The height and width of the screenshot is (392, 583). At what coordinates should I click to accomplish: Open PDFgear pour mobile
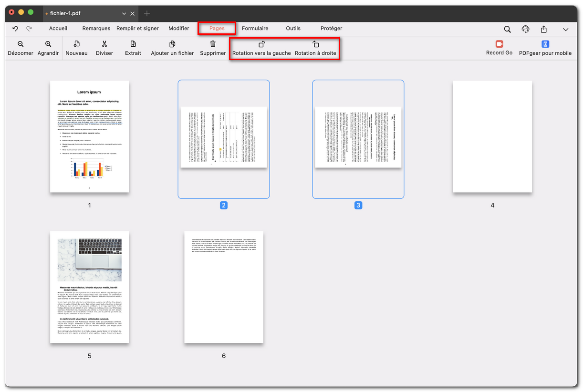544,48
